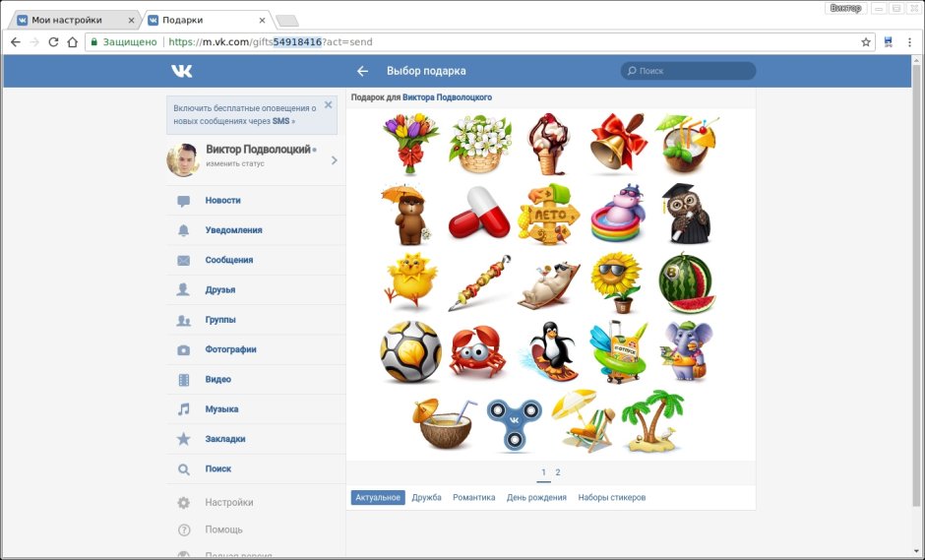Image resolution: width=925 pixels, height=560 pixels.
Task: Click the Видео film icon
Action: point(184,380)
